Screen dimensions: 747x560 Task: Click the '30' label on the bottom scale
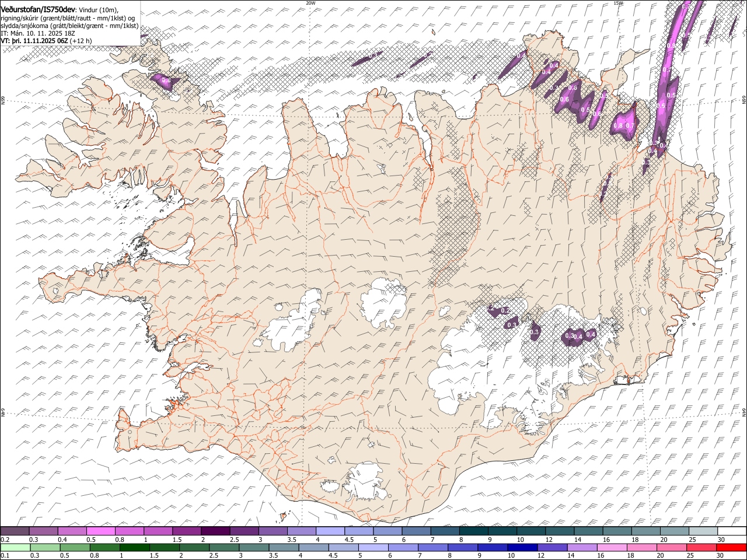pyautogui.click(x=720, y=556)
